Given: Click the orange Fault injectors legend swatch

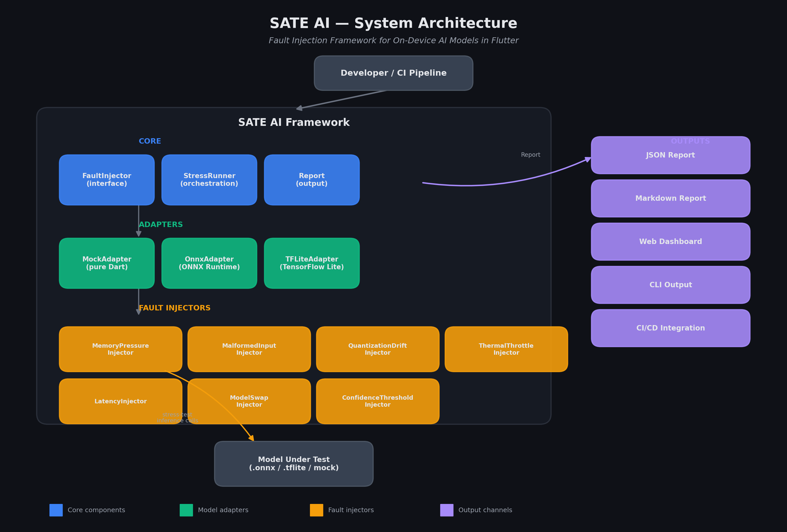Looking at the screenshot, I should 316,510.
